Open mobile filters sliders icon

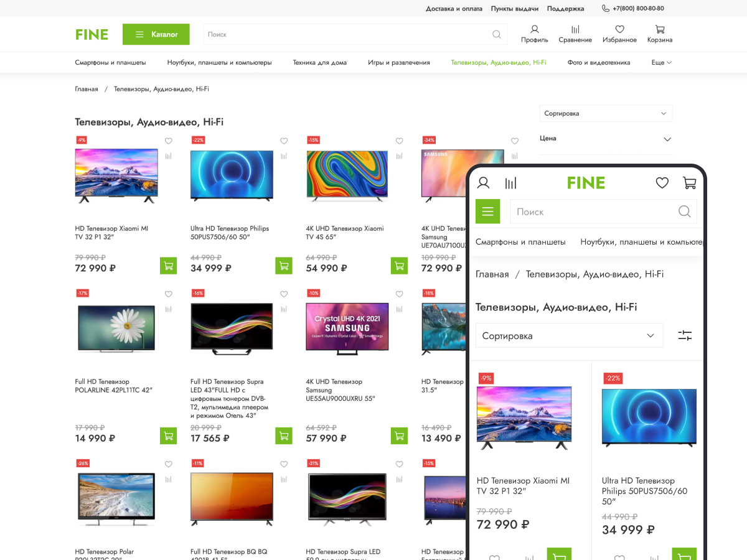pyautogui.click(x=685, y=335)
